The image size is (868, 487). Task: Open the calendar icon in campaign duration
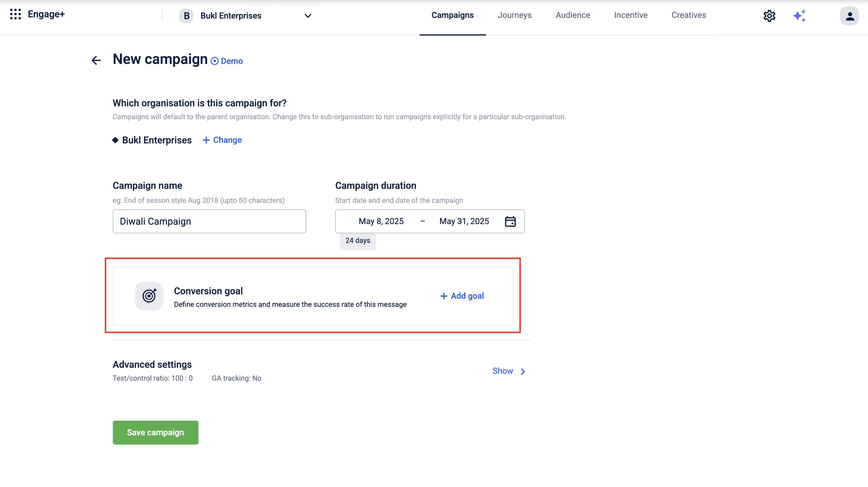click(510, 221)
